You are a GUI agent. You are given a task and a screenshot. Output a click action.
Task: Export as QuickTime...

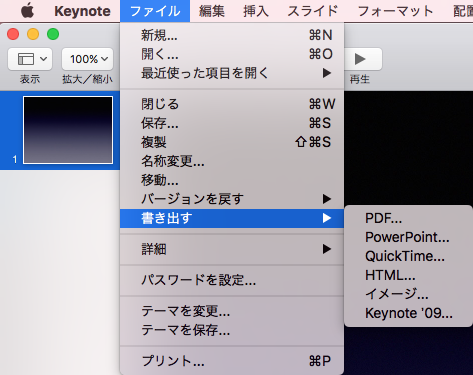(x=408, y=256)
